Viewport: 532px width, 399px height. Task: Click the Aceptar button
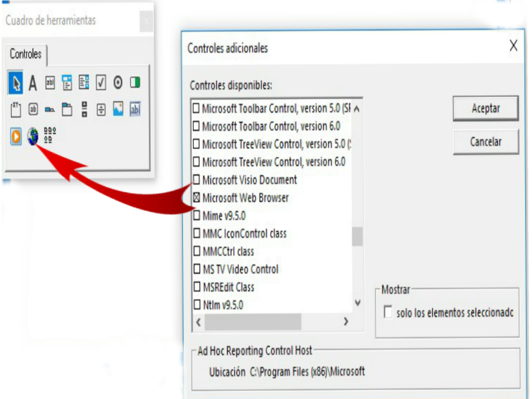tap(486, 109)
